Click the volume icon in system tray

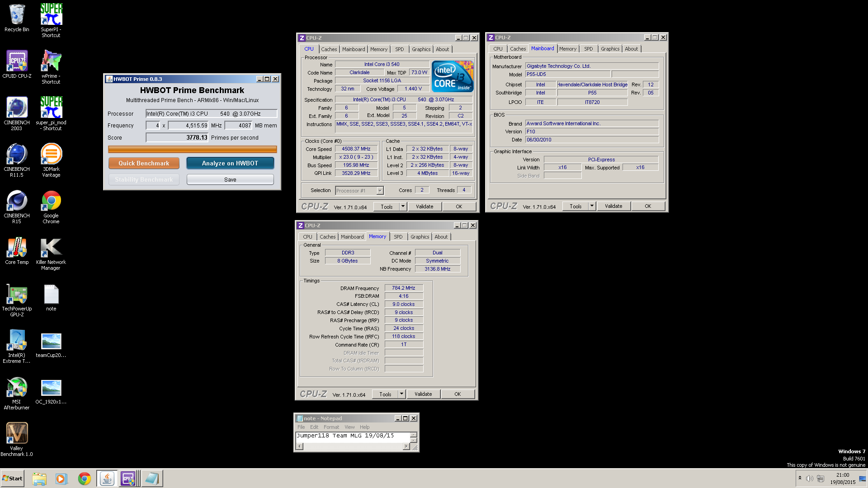click(809, 479)
